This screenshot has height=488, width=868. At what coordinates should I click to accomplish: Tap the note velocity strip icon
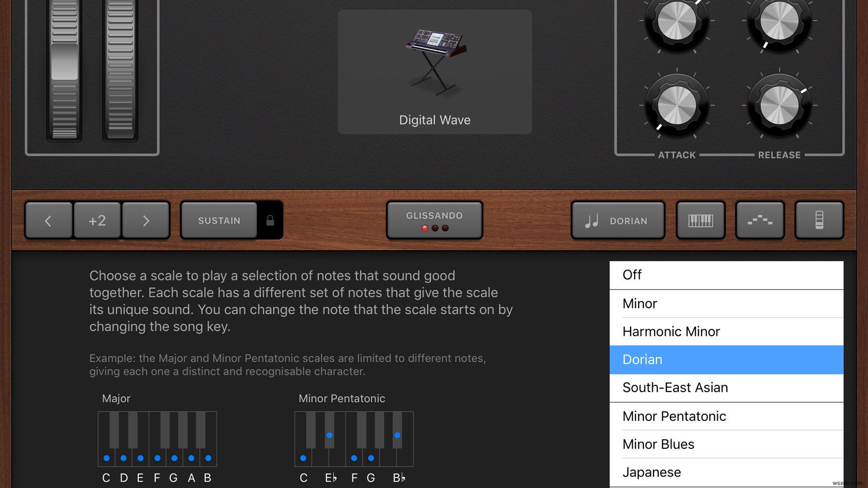click(x=819, y=221)
